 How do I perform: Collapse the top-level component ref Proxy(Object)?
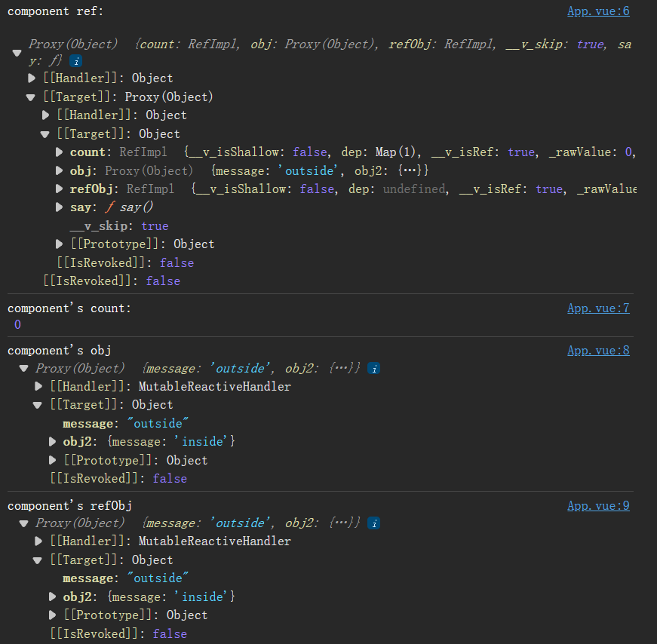(x=17, y=53)
